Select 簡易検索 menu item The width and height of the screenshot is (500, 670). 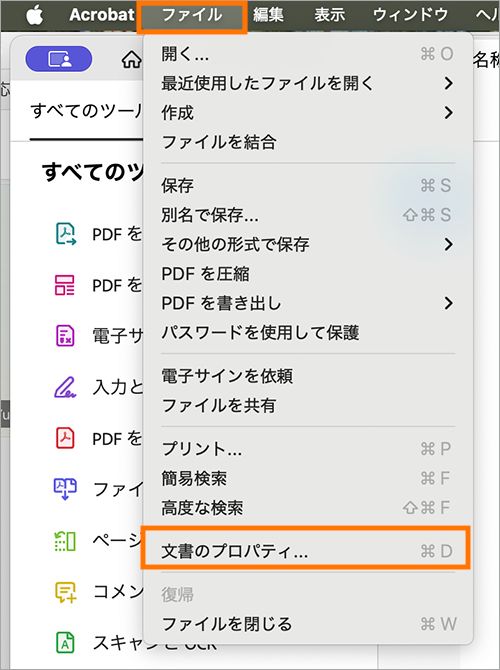click(x=308, y=478)
